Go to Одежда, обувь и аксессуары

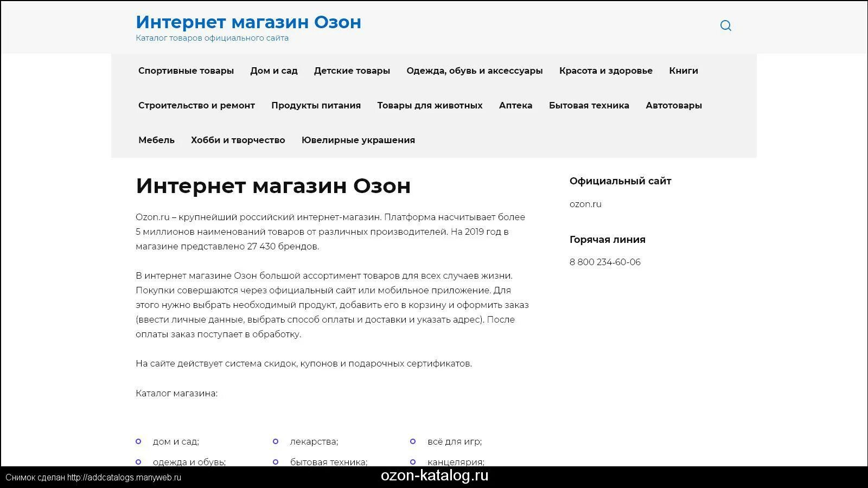[475, 70]
